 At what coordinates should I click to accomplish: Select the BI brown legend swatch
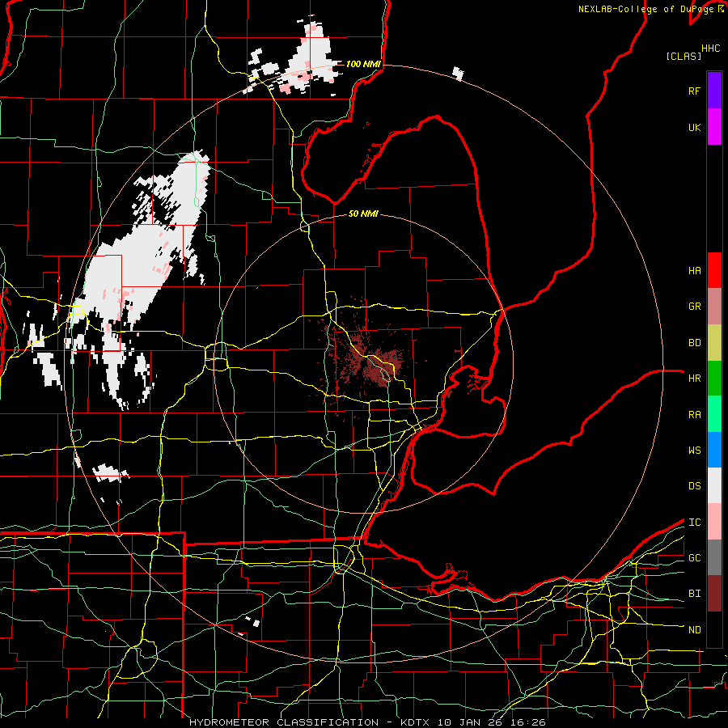pos(714,594)
